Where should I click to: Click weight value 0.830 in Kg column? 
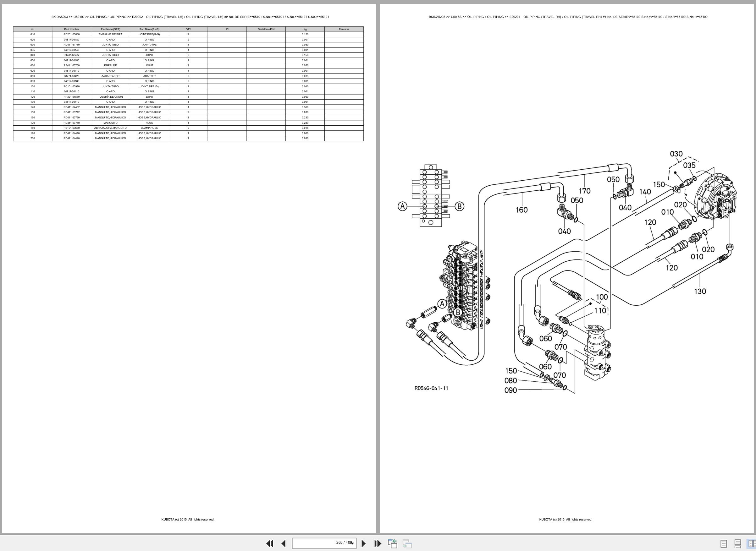tap(305, 112)
